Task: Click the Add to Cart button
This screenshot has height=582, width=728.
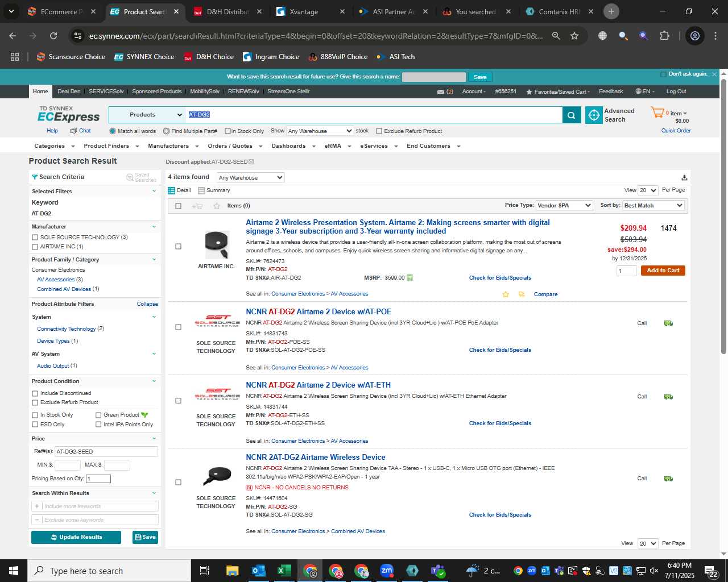Action: click(663, 271)
